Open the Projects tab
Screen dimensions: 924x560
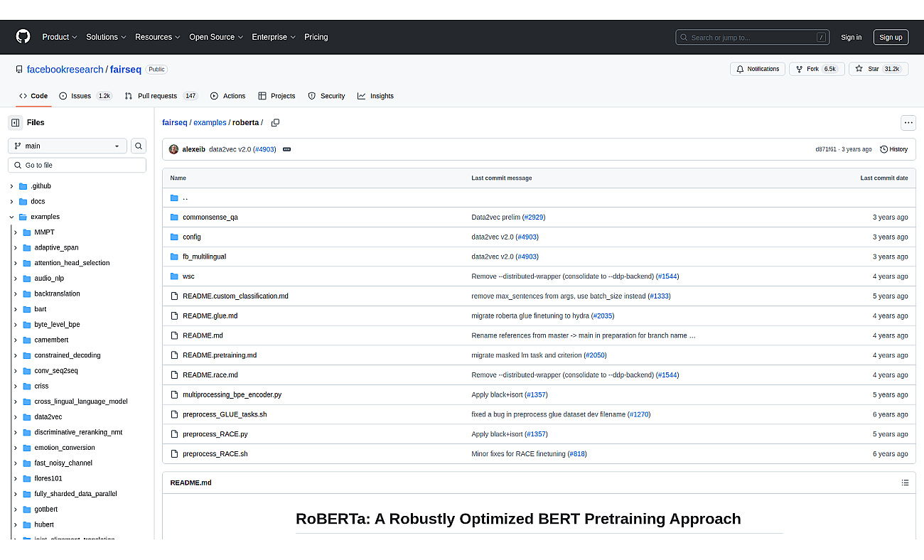coord(276,96)
